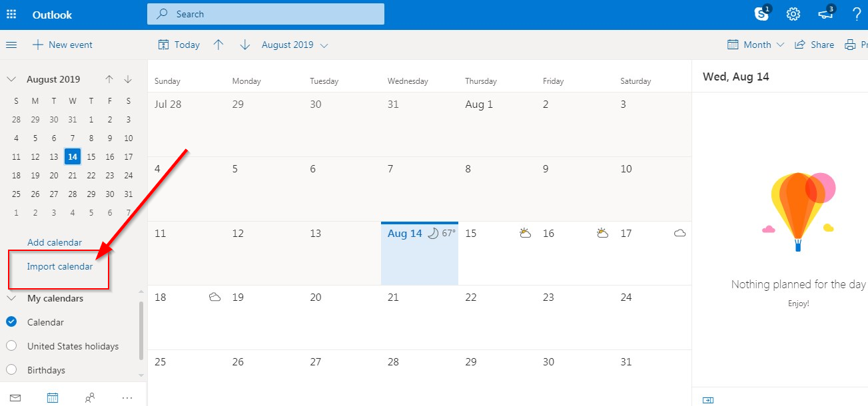Select the 20 in the mini calendar
Image resolution: width=868 pixels, height=406 pixels.
(x=54, y=176)
